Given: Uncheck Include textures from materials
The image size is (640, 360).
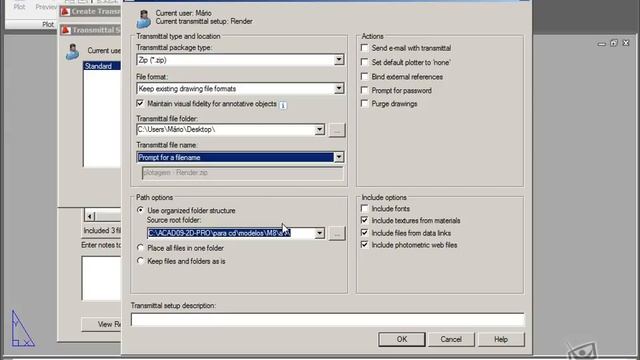Looking at the screenshot, I should (364, 220).
